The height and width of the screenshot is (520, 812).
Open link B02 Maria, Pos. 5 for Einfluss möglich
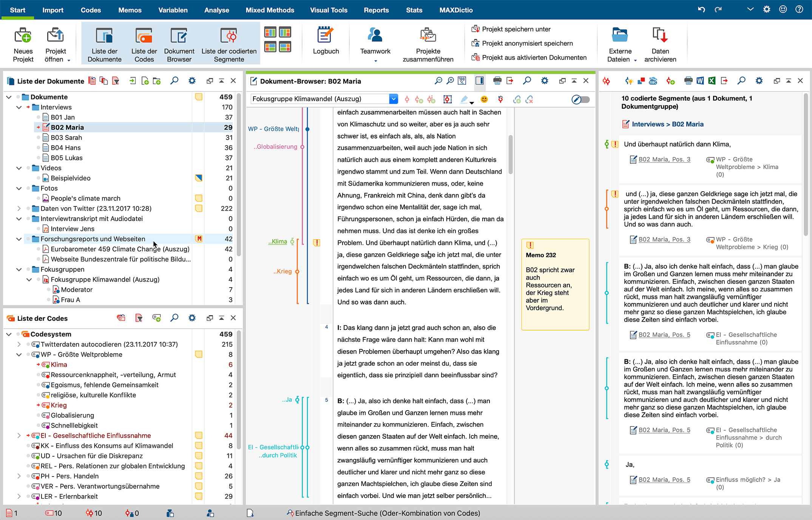[664, 480]
